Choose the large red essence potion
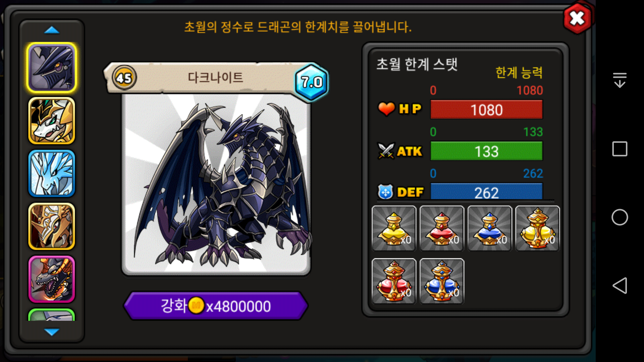Viewport: 644px width, 362px height. pos(394,281)
